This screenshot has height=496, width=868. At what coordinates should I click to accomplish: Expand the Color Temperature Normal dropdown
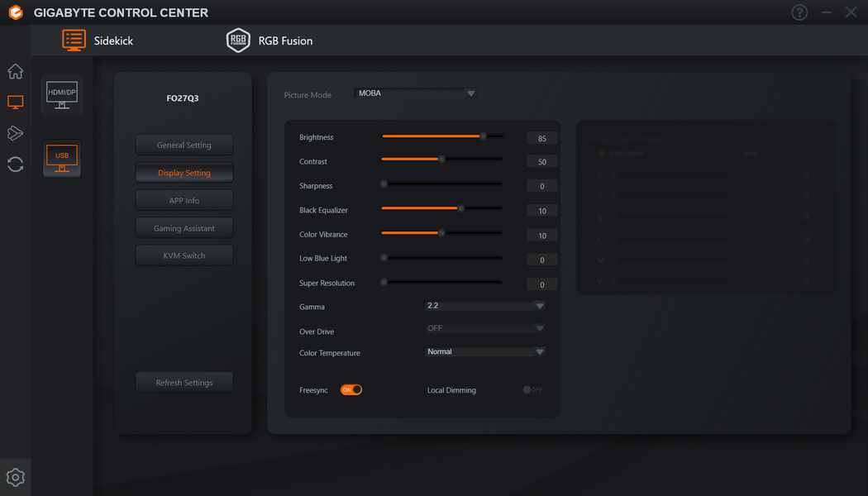[x=484, y=351]
